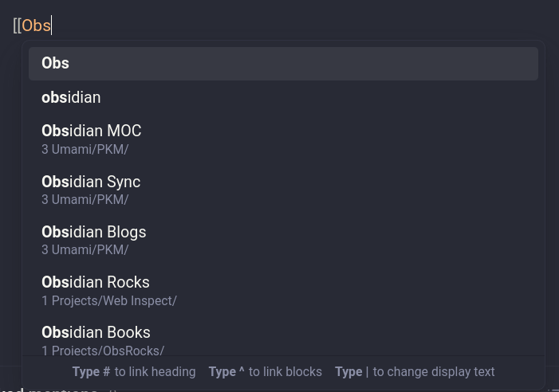Click the "1 Projects/Web Inspect/" folder path
This screenshot has height=392, width=559.
(109, 301)
